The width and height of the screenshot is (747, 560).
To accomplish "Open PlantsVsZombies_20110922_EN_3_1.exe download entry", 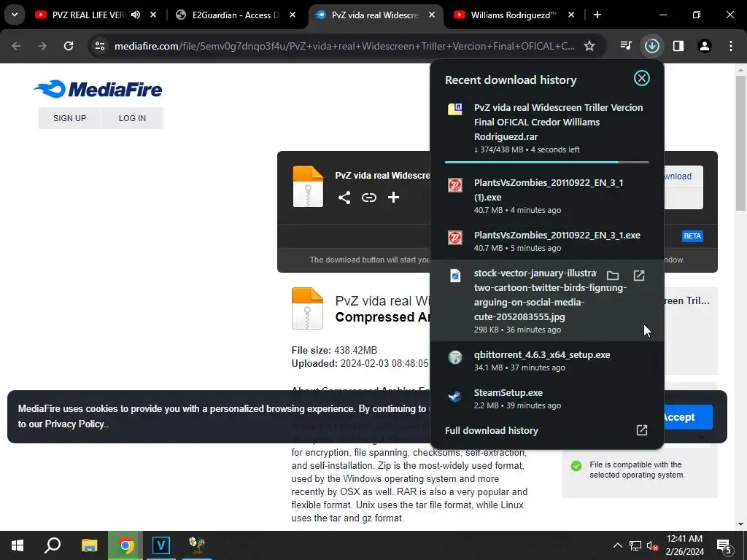I will tap(546, 241).
